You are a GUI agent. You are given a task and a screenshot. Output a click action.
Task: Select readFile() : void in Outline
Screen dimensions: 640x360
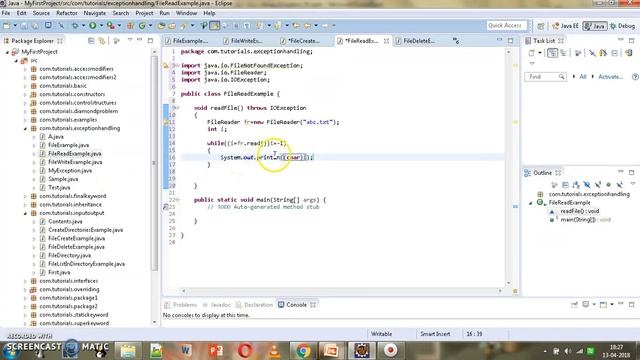point(579,211)
